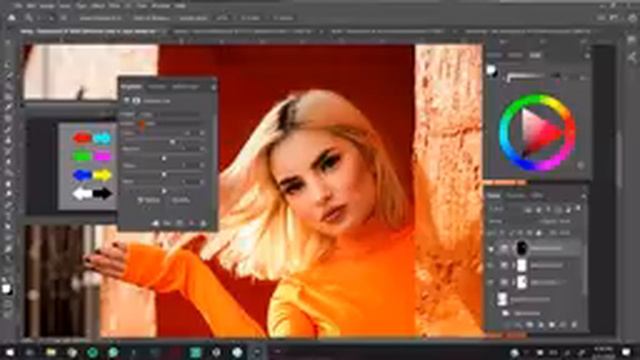This screenshot has width=640, height=360.
Task: Click the Magenta slider handle
Action: click(164, 158)
